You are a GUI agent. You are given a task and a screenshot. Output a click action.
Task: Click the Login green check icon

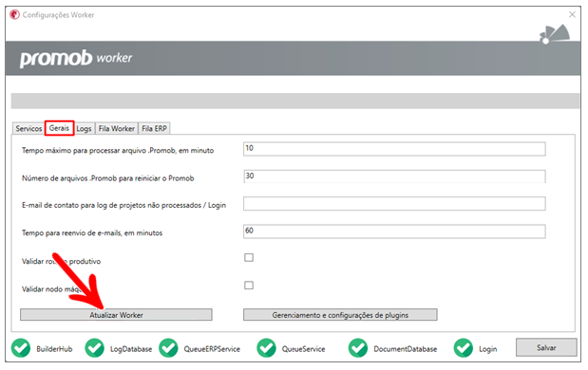click(464, 348)
